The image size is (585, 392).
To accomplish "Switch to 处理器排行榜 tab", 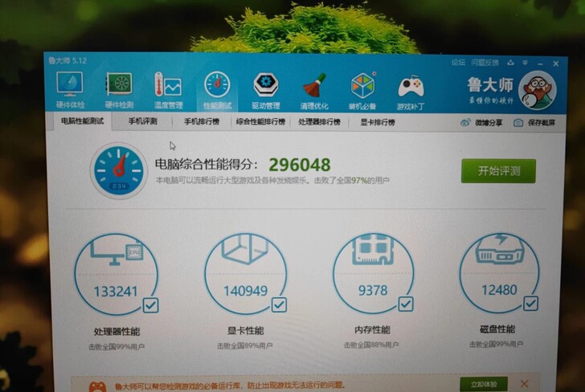I will (319, 122).
